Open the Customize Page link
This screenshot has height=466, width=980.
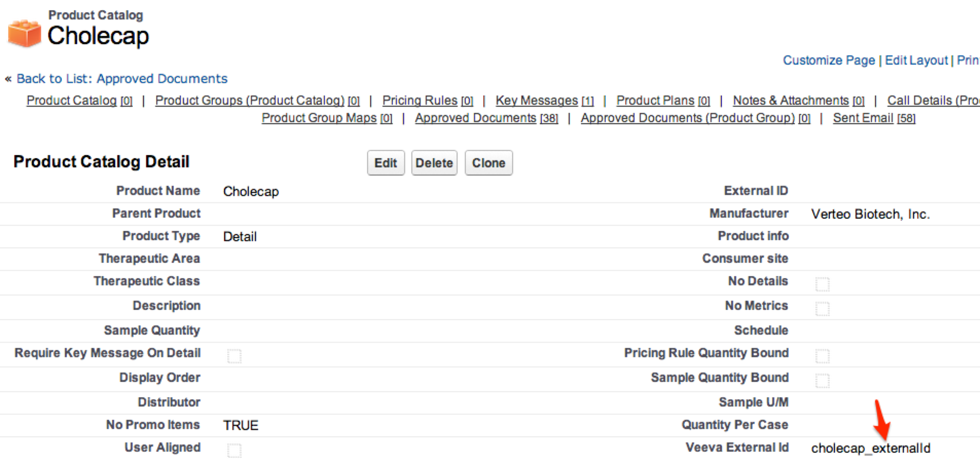point(828,60)
